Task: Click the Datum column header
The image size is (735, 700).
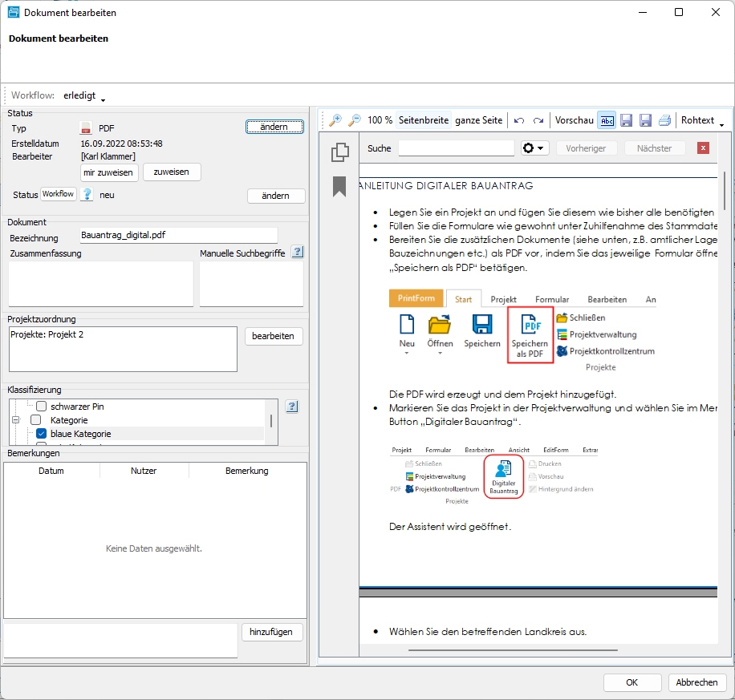Action: click(x=51, y=471)
